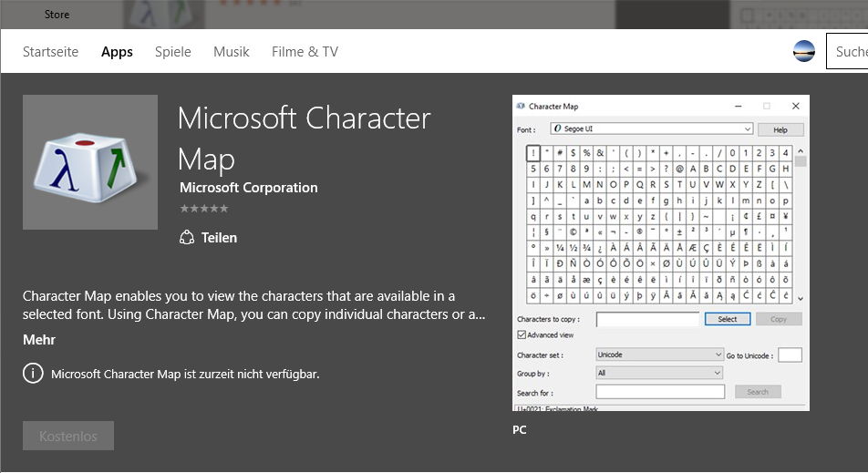Click the PC platform label
Image resolution: width=868 pixels, height=473 pixels.
(520, 430)
